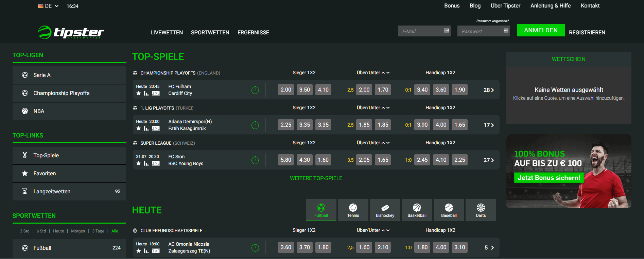Star the AC Omonia Nicosia match
644x259 pixels.
(139, 251)
